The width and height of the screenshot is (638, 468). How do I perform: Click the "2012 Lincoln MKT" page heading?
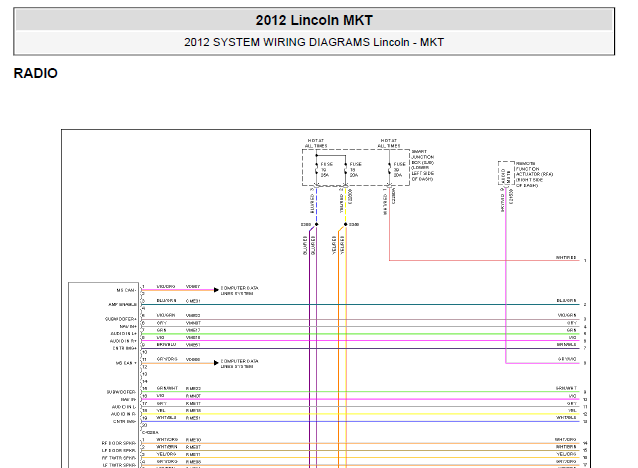tap(314, 20)
